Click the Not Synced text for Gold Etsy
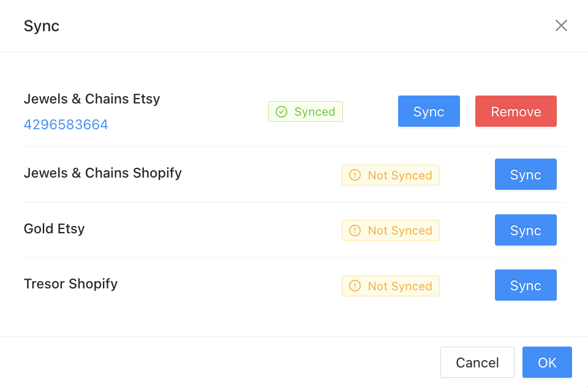This screenshot has width=588, height=387. (400, 231)
